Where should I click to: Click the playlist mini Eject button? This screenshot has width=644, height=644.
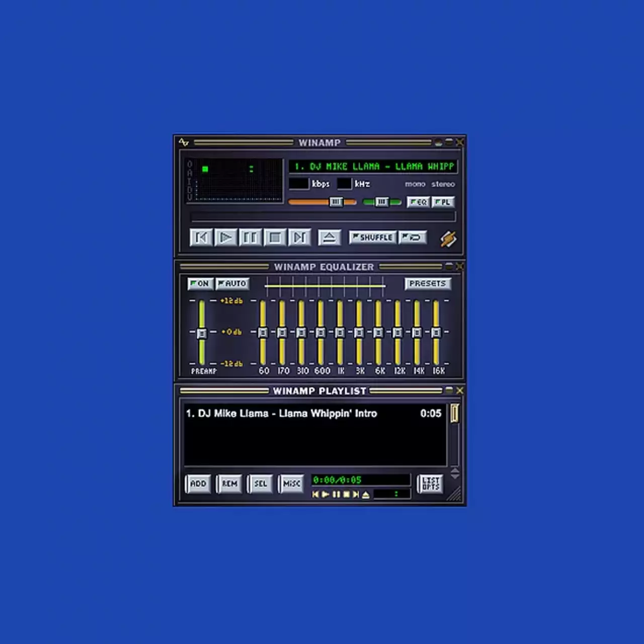tap(366, 495)
